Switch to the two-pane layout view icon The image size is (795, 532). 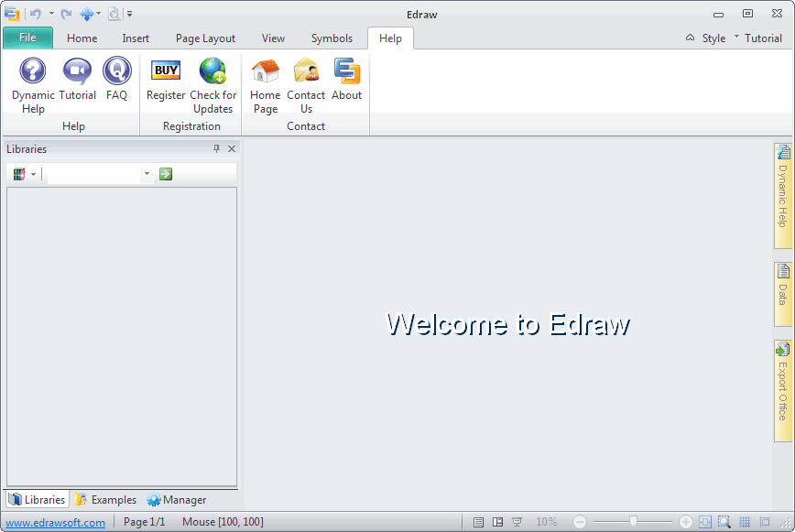tap(498, 522)
